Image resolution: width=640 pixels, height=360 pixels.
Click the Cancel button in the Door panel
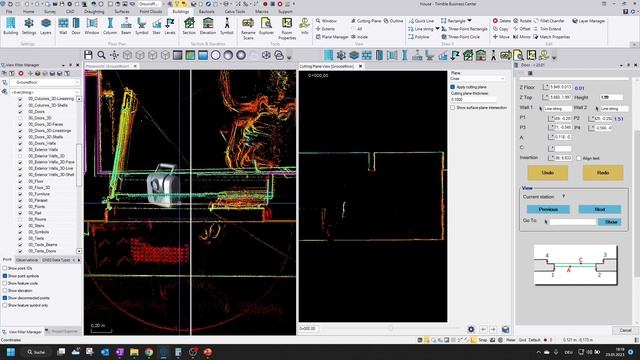click(625, 330)
